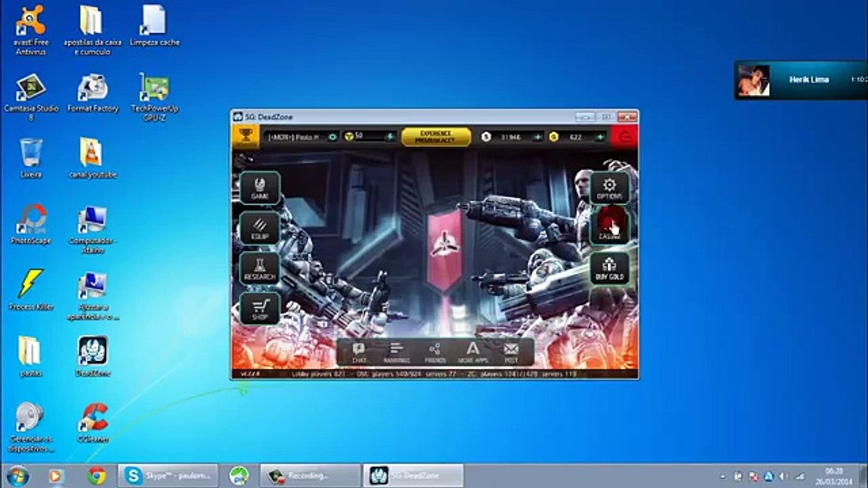Select the DeadZone desktop shortcut

tap(92, 357)
